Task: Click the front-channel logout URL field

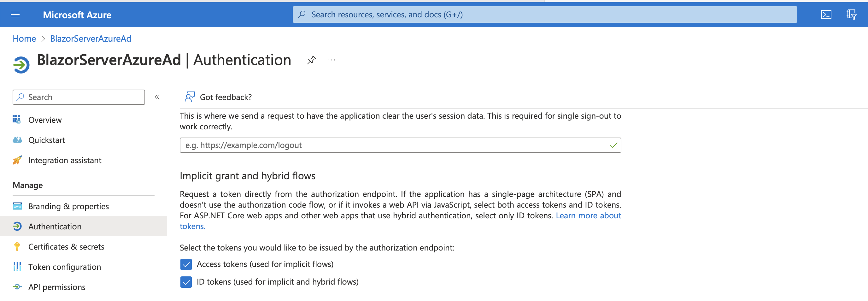Action: pyautogui.click(x=400, y=145)
